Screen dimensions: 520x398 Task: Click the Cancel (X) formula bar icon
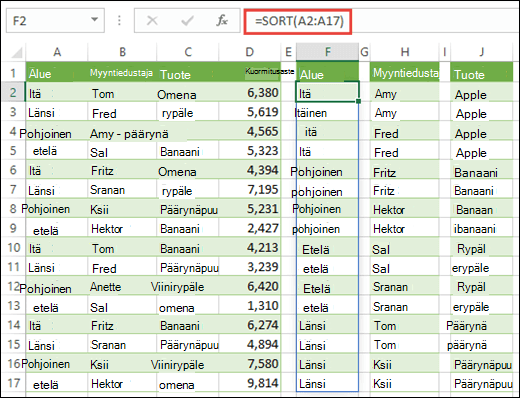(152, 21)
